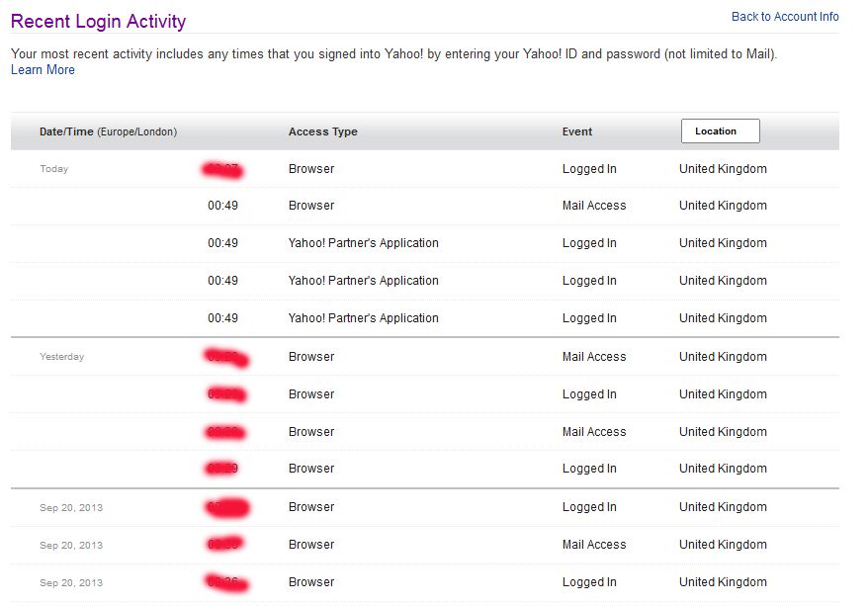This screenshot has height=606, width=868.
Task: Click the Date/Time (Europe/London) column header
Action: coord(108,131)
